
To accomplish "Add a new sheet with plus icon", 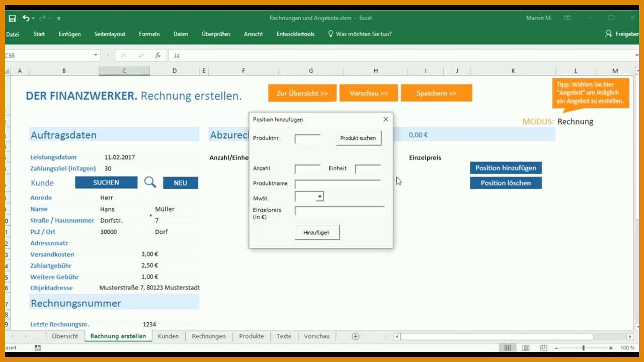I will tap(356, 336).
